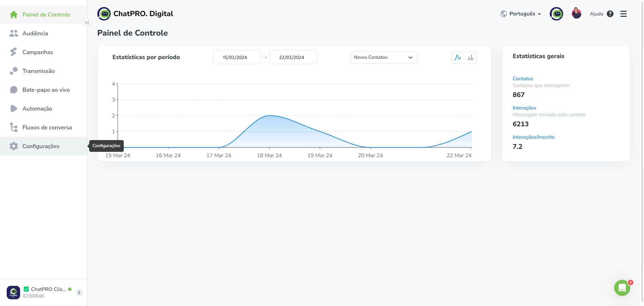Click the question mark help icon
The width and height of the screenshot is (644, 306).
pos(610,14)
